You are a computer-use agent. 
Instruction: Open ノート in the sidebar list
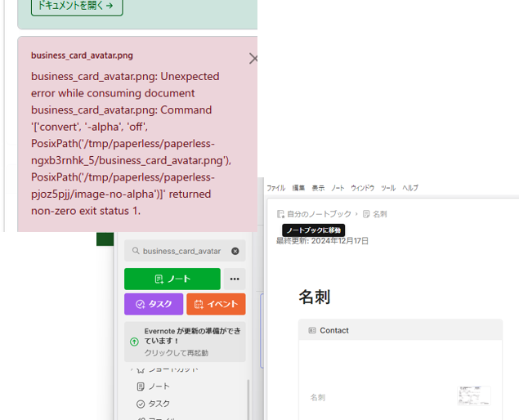point(159,386)
